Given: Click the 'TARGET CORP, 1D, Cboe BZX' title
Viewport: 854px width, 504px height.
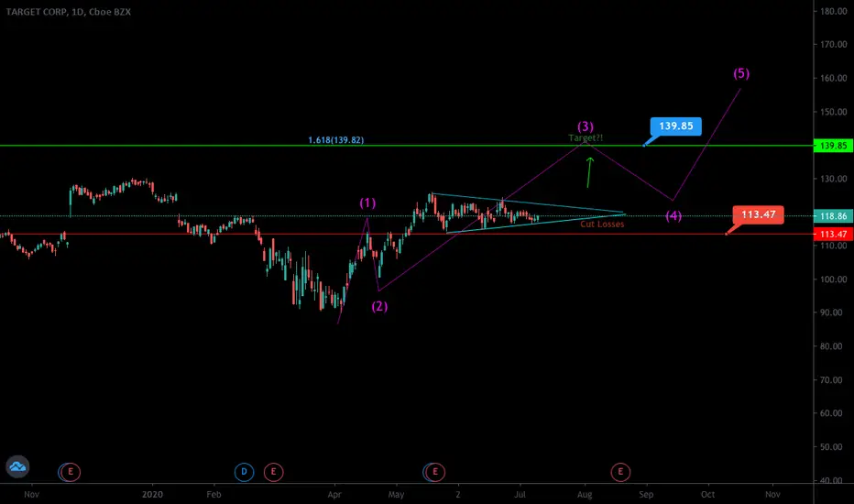Looking at the screenshot, I should tap(68, 11).
